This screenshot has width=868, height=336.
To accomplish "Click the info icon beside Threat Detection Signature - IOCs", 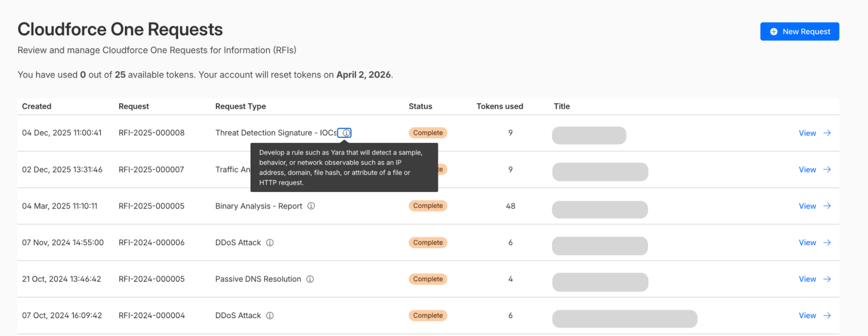I will pyautogui.click(x=346, y=133).
